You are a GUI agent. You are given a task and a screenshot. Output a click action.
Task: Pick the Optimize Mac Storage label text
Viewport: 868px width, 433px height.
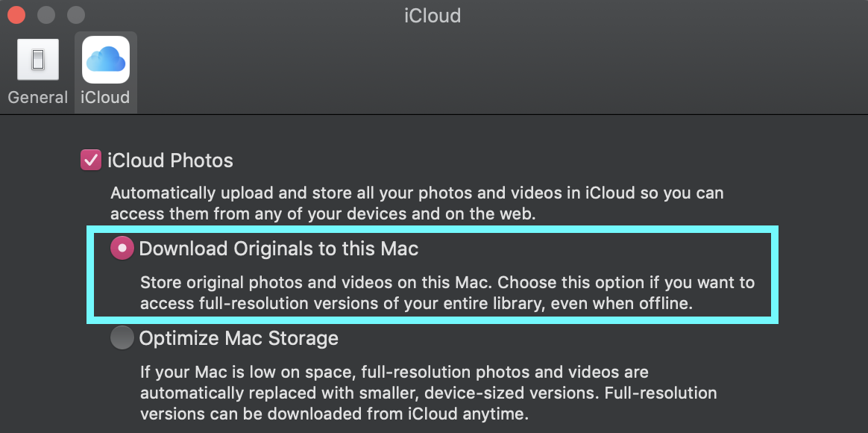click(x=239, y=338)
